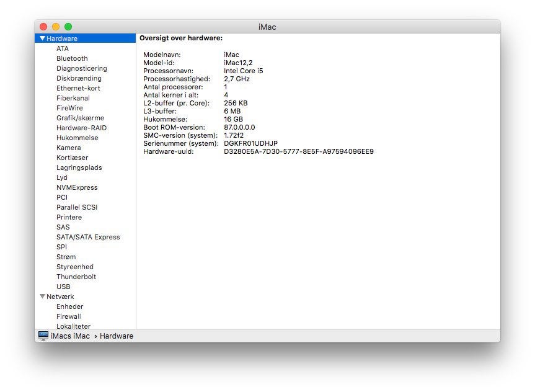Click the Hardware-uuid value
Screen dimensions: 535x392
pyautogui.click(x=299, y=151)
